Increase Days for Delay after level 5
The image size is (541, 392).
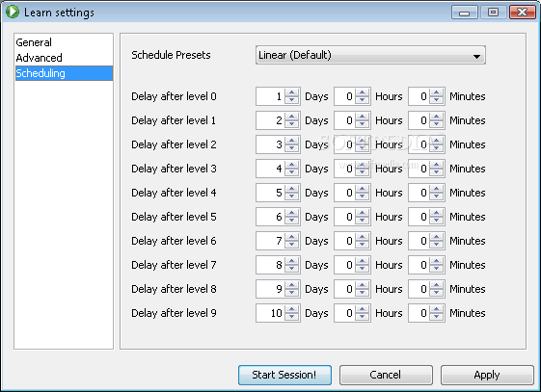[x=292, y=213]
